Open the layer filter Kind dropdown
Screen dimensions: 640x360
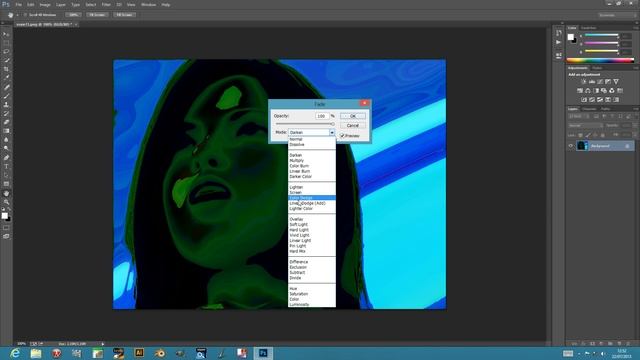(578, 117)
